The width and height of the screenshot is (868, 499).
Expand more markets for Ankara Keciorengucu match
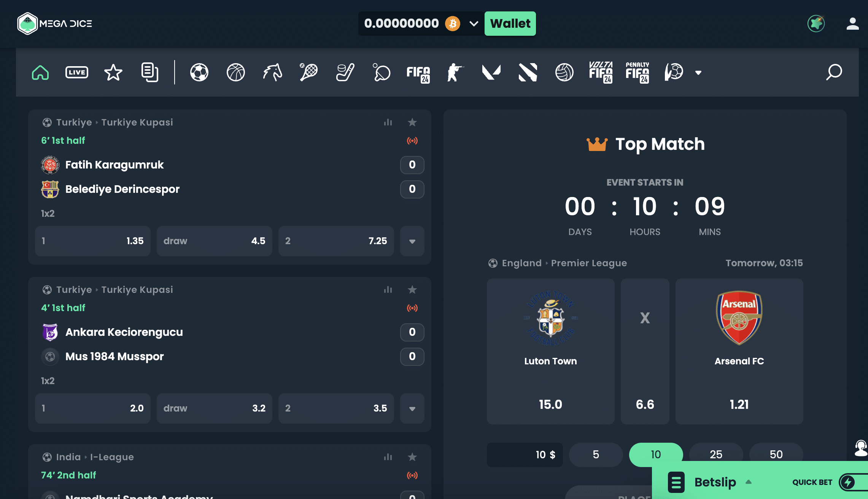point(412,408)
